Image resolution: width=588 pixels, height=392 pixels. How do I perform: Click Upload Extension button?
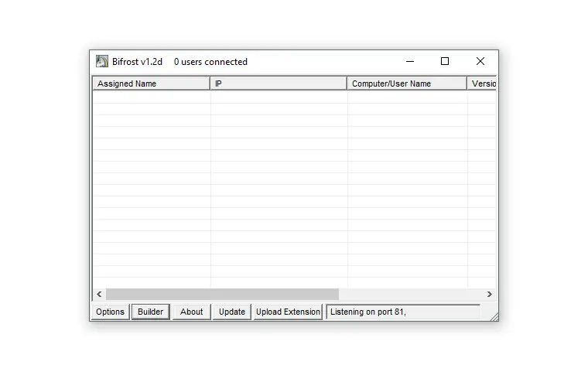288,312
